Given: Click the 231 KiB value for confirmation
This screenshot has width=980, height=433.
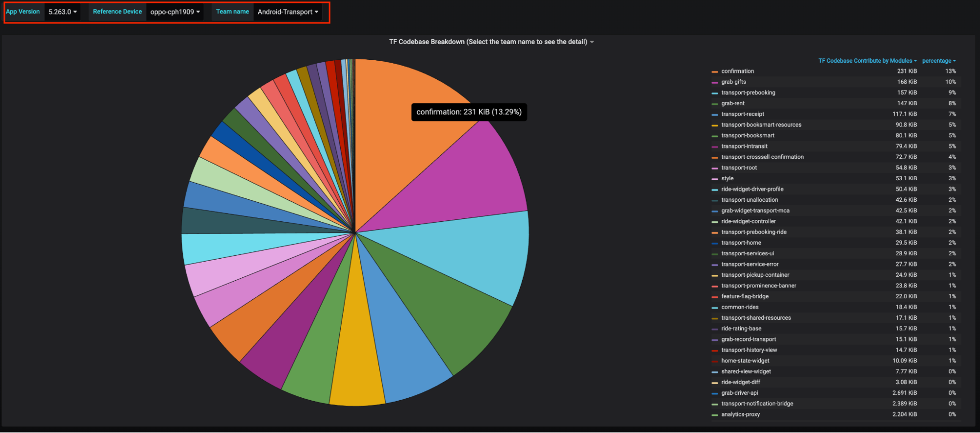Looking at the screenshot, I should pos(906,71).
